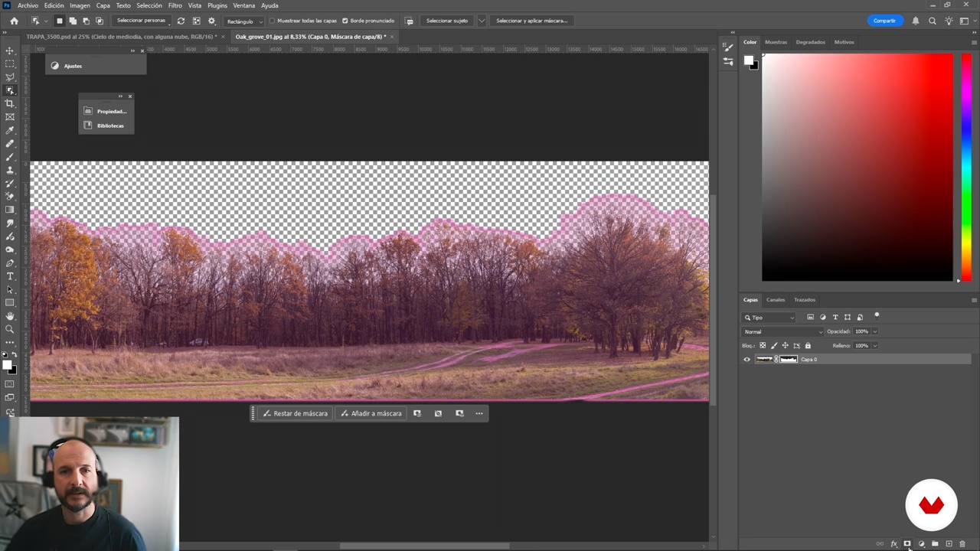The height and width of the screenshot is (551, 980).
Task: Select the Crop tool
Action: (10, 103)
